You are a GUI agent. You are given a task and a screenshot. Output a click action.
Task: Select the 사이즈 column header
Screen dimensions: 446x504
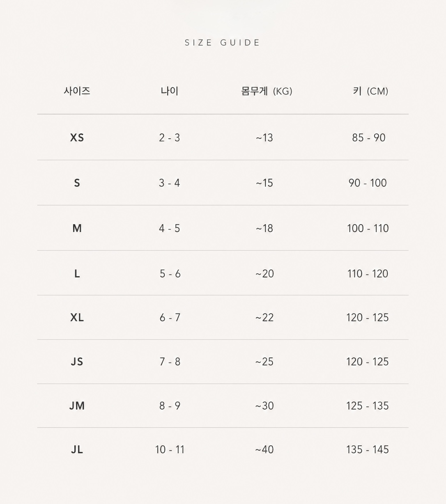coord(77,91)
